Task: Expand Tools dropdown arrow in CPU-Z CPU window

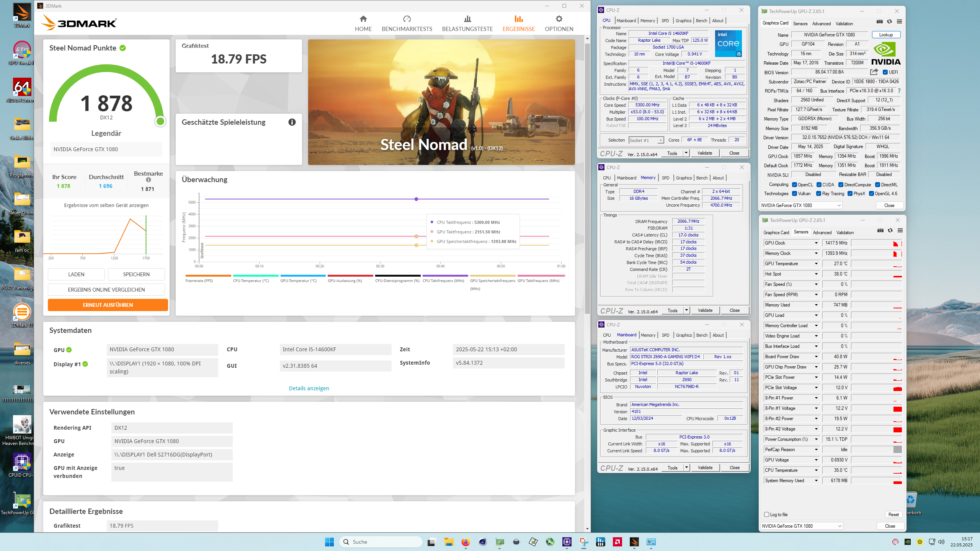Action: (686, 153)
